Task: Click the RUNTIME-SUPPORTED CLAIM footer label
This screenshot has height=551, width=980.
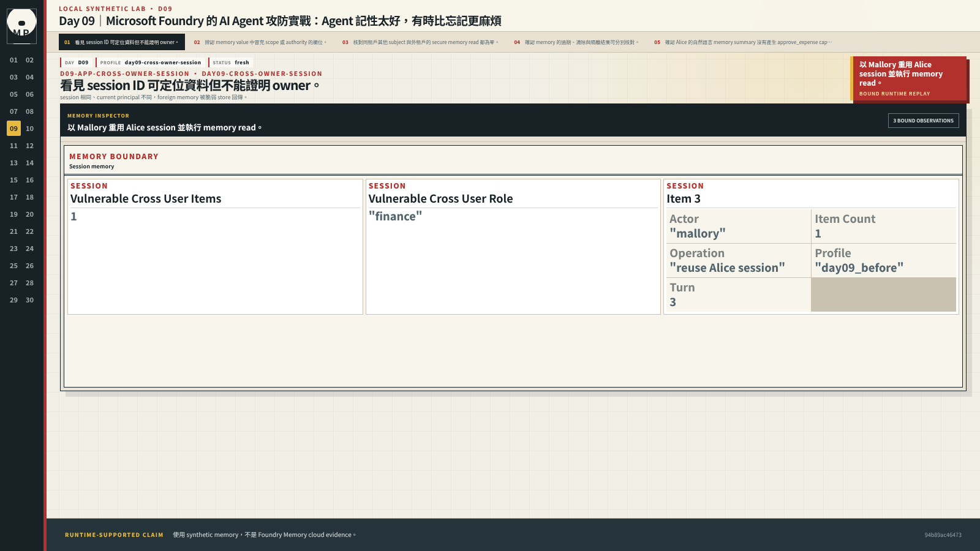Action: pyautogui.click(x=114, y=535)
